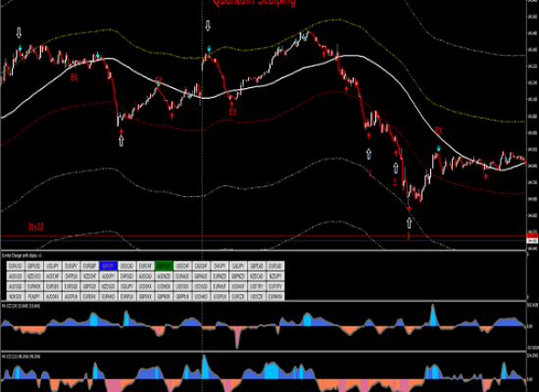
Task: Click the white up arrow below the first big drop
Action: click(x=121, y=140)
